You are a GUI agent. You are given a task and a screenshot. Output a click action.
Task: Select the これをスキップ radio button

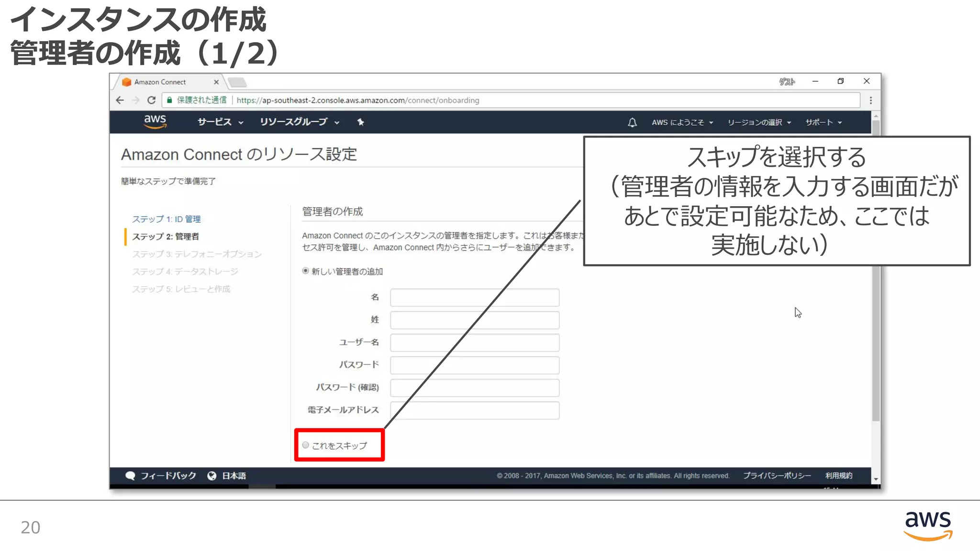306,445
